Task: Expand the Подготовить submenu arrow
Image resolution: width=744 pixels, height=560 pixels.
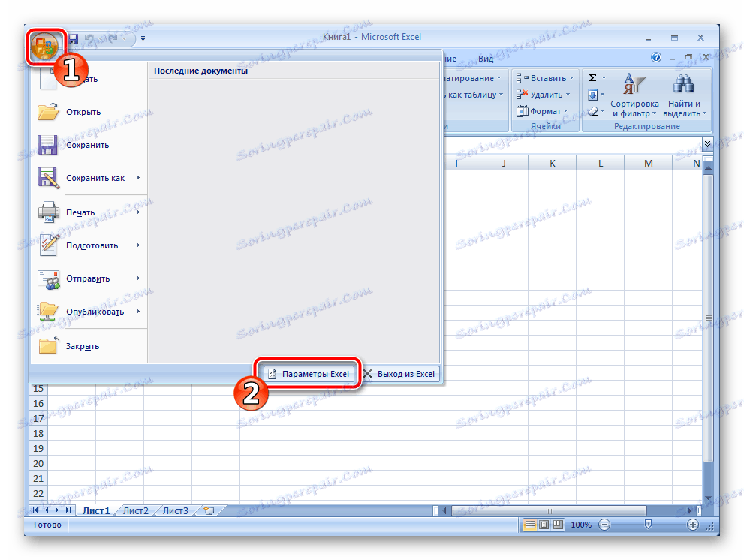Action: pos(138,245)
